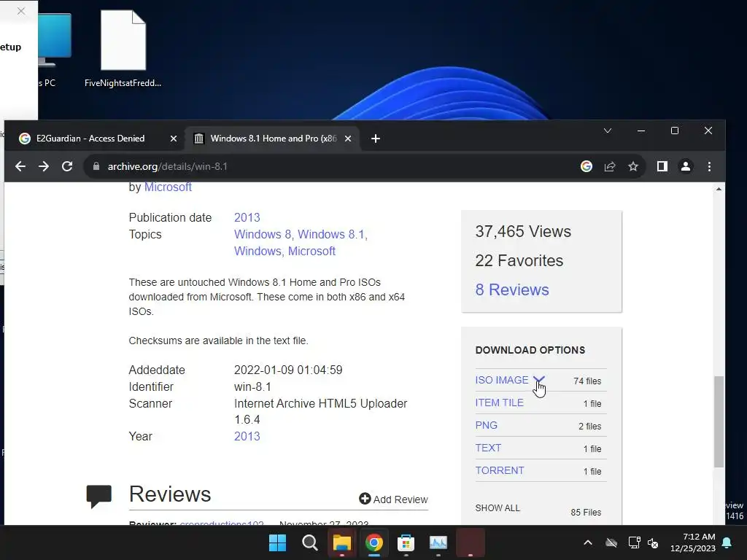This screenshot has height=560, width=747.
Task: Open the Windows topic link
Action: point(258,251)
